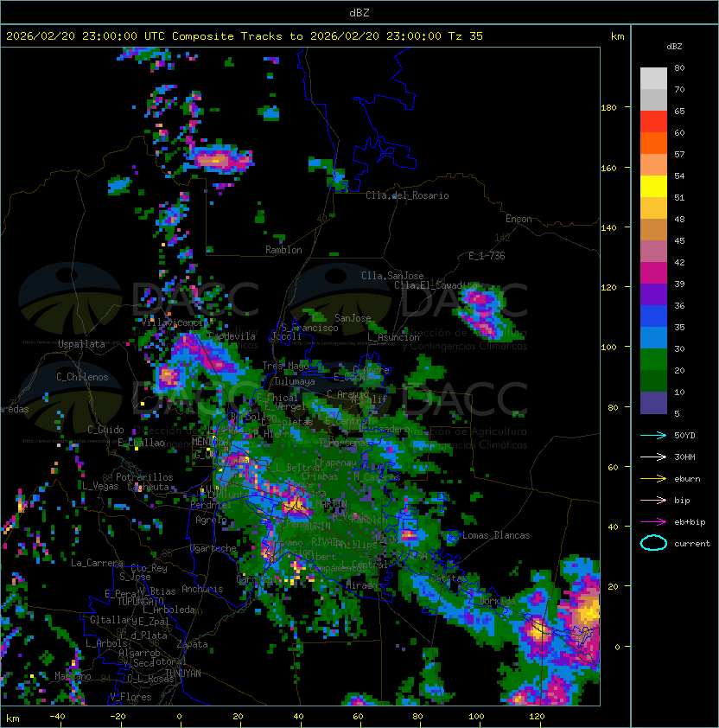Click the cyan 50YD arrow in legend
Image resolution: width=719 pixels, height=728 pixels.
click(653, 436)
